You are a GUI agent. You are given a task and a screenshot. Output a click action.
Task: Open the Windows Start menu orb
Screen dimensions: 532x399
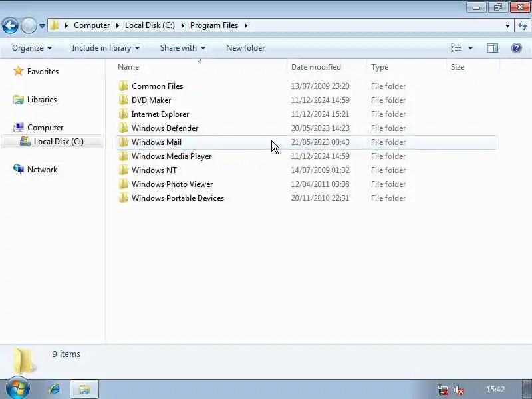[18, 388]
